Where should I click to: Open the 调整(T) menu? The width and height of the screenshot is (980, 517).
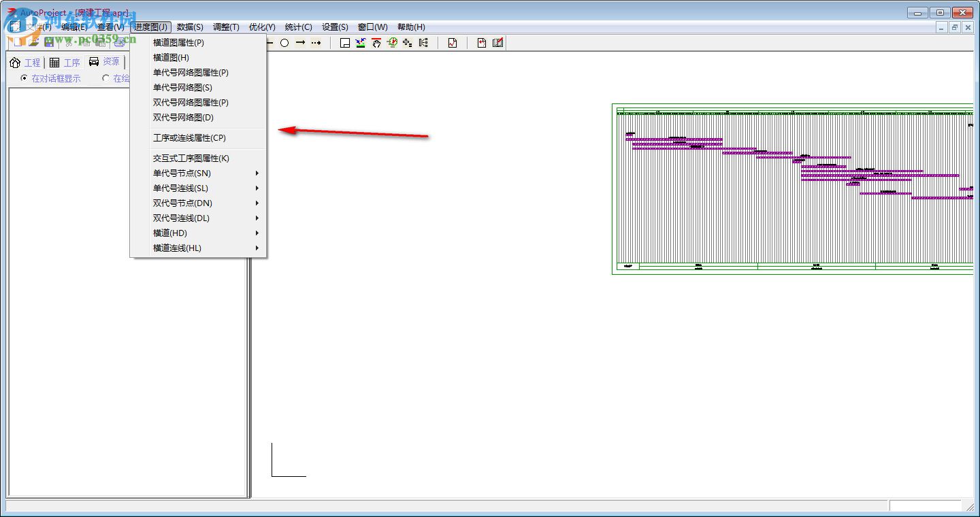226,27
